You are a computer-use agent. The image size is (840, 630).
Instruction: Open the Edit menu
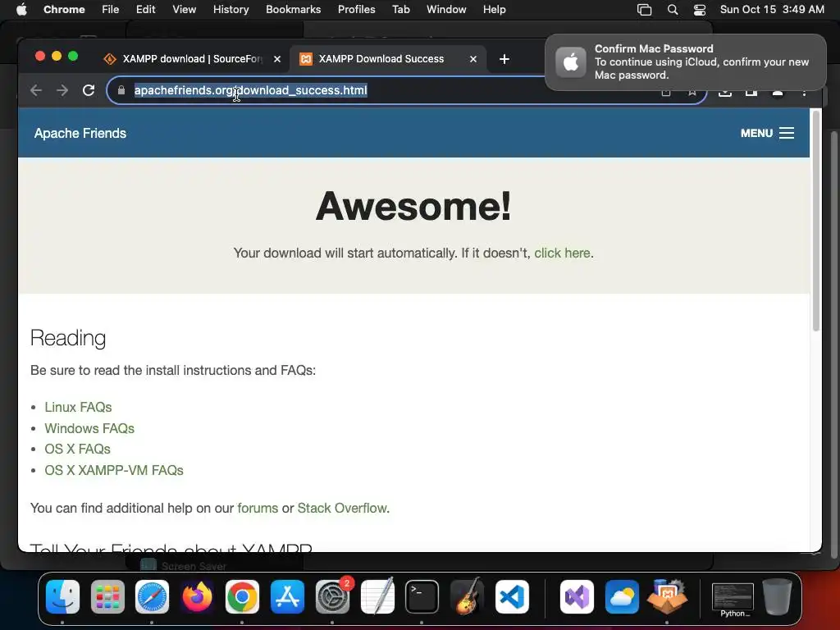pos(146,9)
